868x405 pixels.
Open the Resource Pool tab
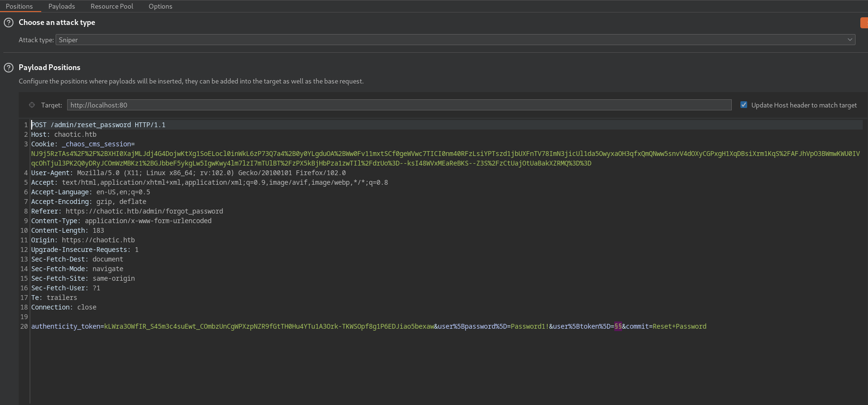[112, 6]
